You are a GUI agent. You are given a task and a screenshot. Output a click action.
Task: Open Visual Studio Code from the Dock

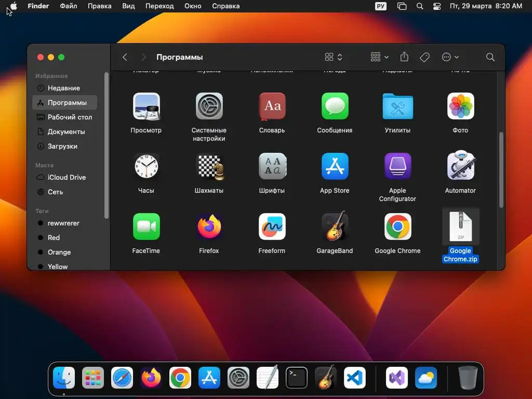(354, 378)
